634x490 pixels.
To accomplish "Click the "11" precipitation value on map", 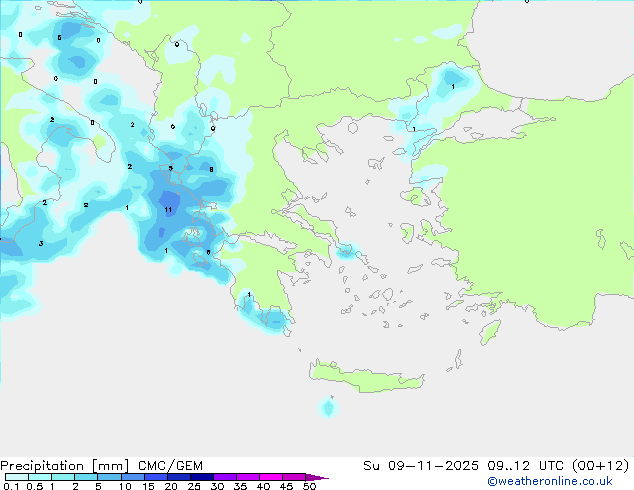I will 168,209.
